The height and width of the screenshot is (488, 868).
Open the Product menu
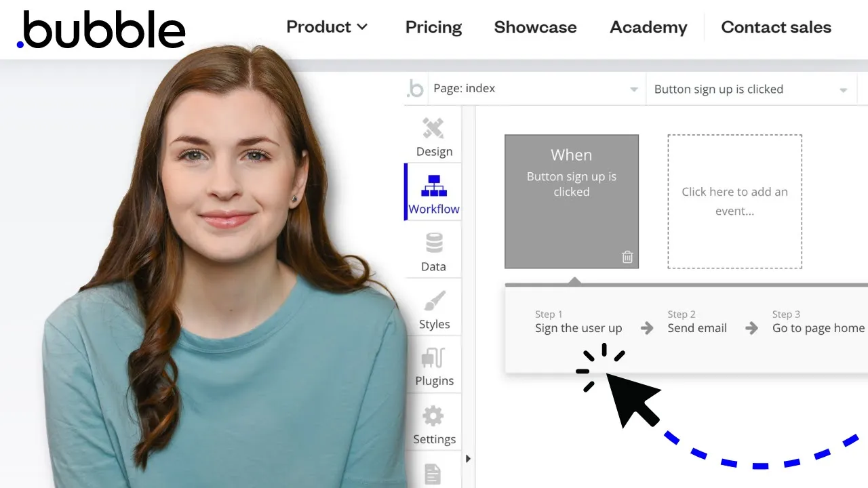tap(327, 27)
